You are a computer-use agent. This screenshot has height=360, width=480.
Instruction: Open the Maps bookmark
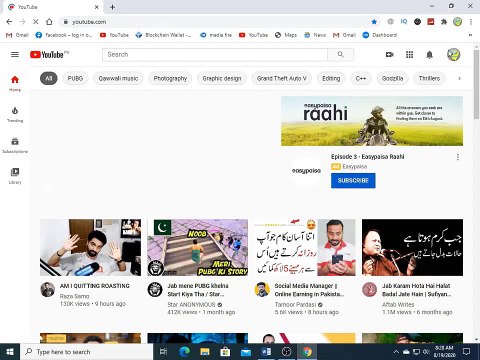pyautogui.click(x=286, y=35)
